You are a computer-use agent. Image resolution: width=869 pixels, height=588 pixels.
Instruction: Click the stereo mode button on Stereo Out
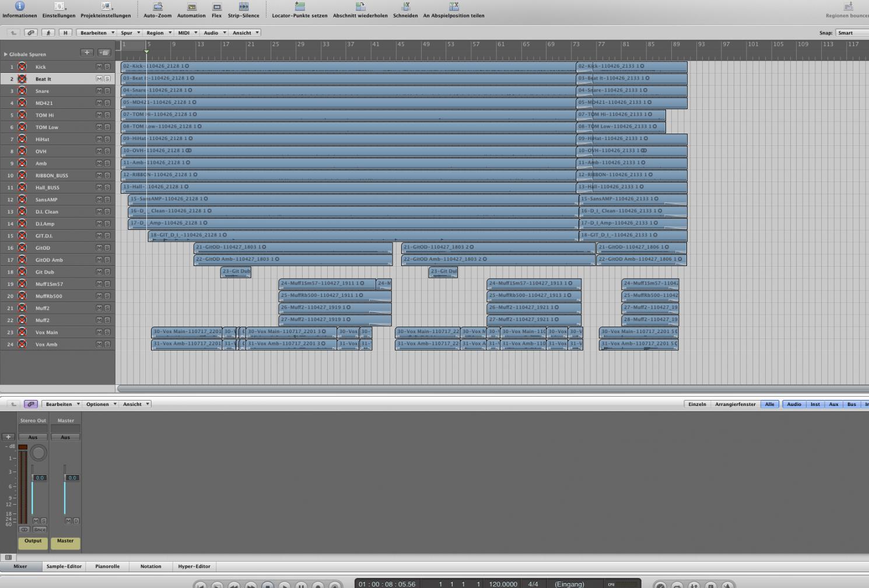click(x=24, y=530)
